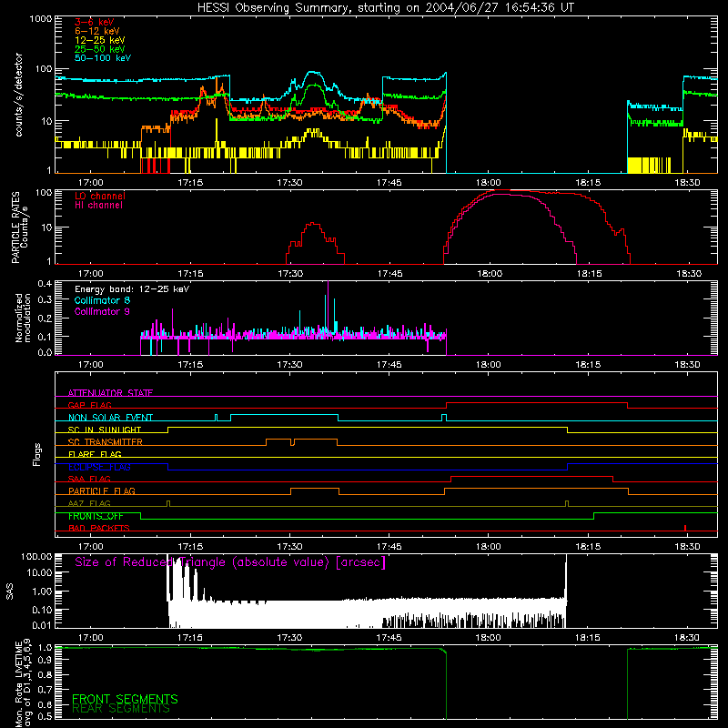Select the Collimator 9 legend label
Screen dimensions: 728x728
[x=102, y=311]
